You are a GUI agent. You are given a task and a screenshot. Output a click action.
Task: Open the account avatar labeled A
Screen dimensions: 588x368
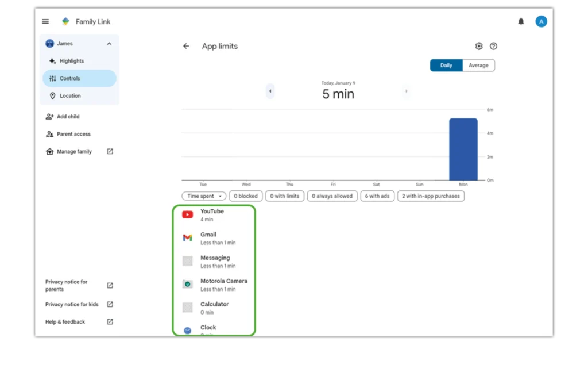point(541,21)
